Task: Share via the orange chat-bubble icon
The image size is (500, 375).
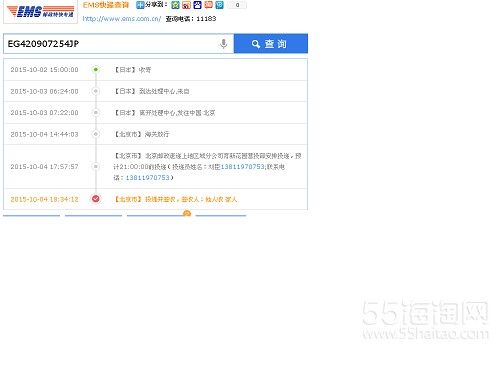Action: pyautogui.click(x=208, y=5)
